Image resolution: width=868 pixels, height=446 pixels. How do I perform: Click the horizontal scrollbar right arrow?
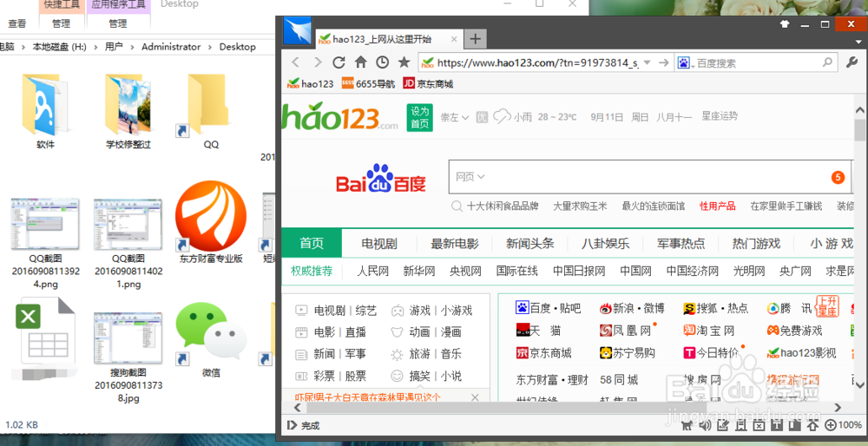[838, 408]
